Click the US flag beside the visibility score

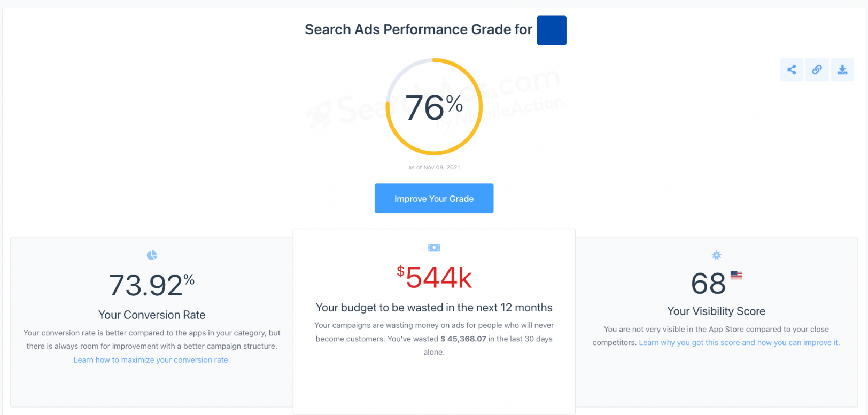click(x=737, y=275)
